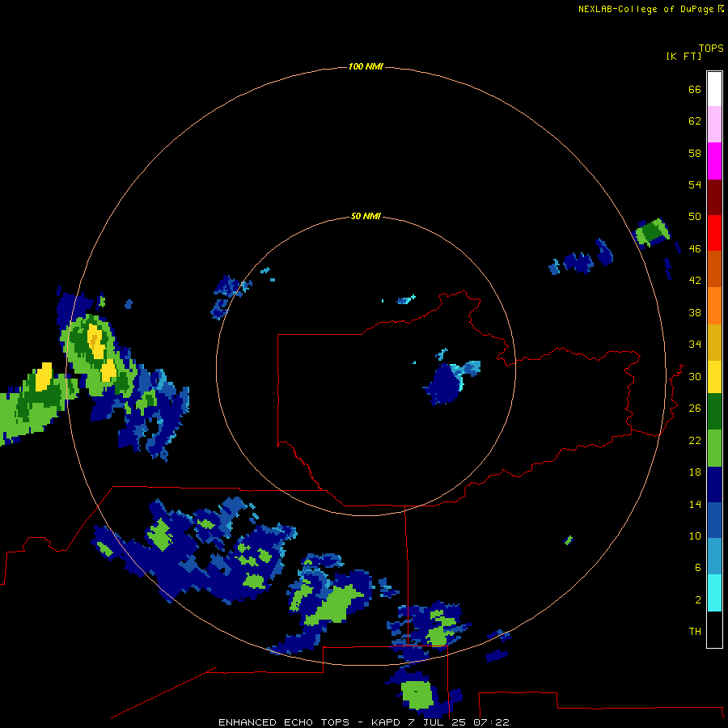This screenshot has width=728, height=728.
Task: Click the 100 NMI range ring label
Action: pyautogui.click(x=366, y=67)
